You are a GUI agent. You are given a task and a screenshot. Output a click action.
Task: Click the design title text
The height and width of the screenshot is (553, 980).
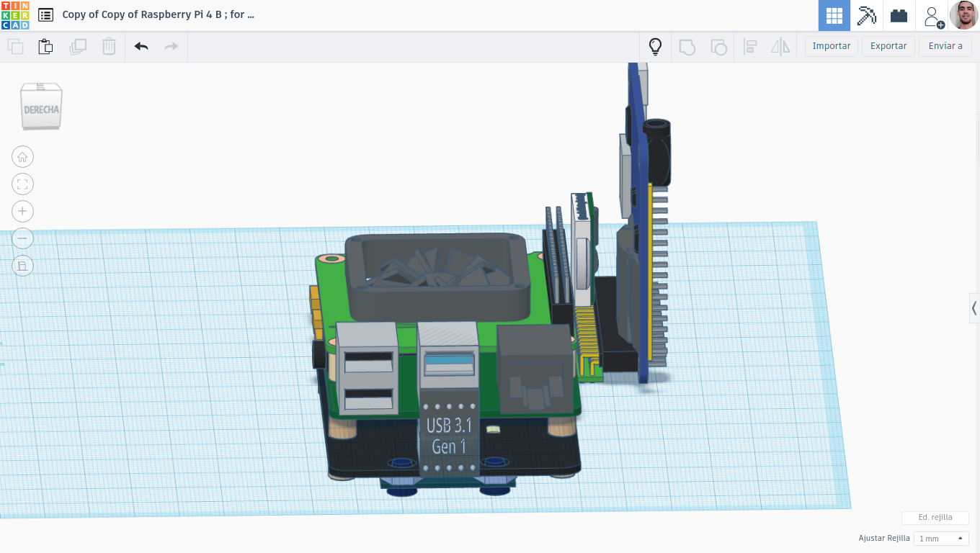[159, 14]
